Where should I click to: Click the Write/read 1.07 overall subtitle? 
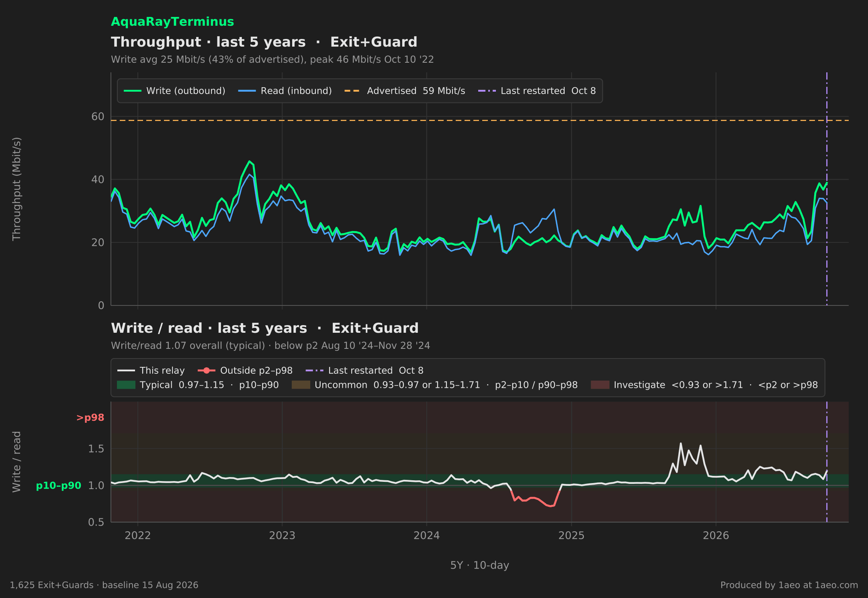point(270,346)
